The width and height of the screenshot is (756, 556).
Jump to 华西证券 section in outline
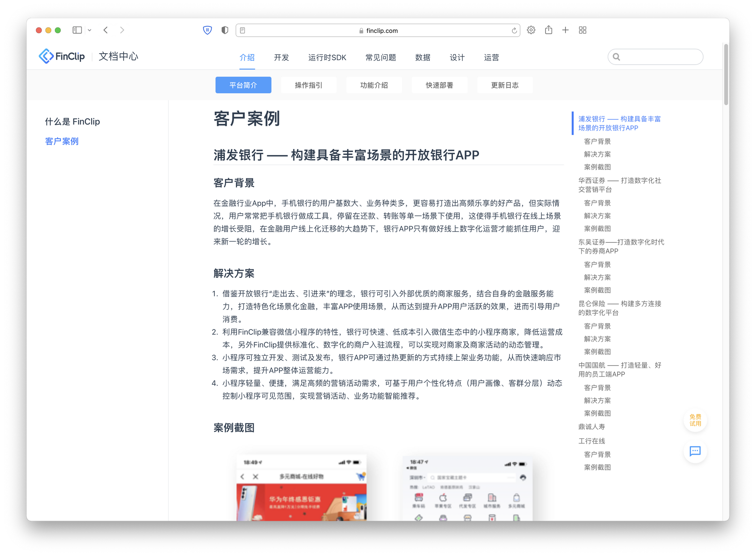click(x=620, y=185)
